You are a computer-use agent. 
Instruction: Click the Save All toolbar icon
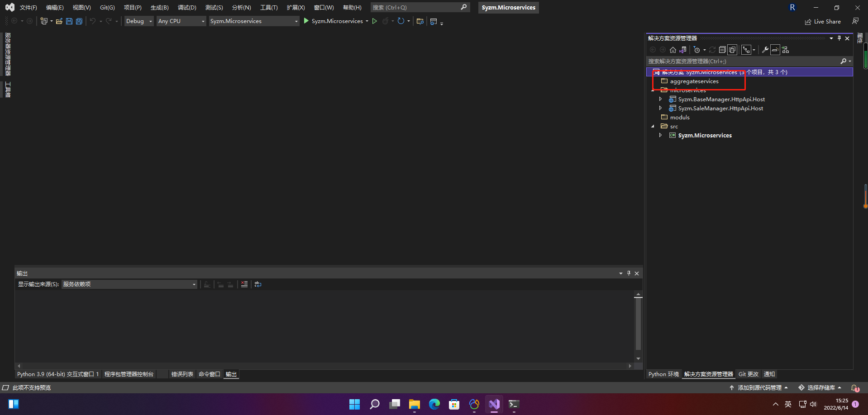[x=79, y=21]
